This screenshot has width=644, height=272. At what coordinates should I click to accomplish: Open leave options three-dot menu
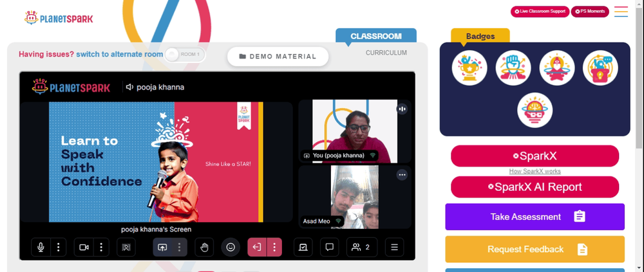274,248
